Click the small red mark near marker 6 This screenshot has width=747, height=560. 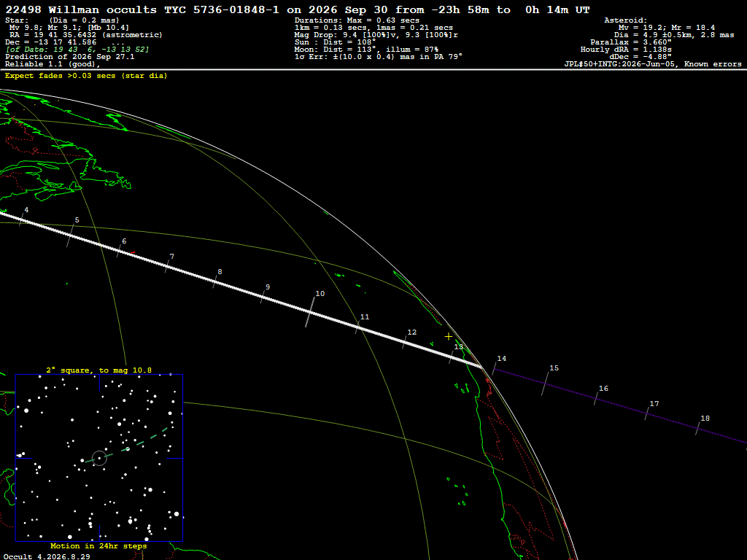click(x=132, y=253)
